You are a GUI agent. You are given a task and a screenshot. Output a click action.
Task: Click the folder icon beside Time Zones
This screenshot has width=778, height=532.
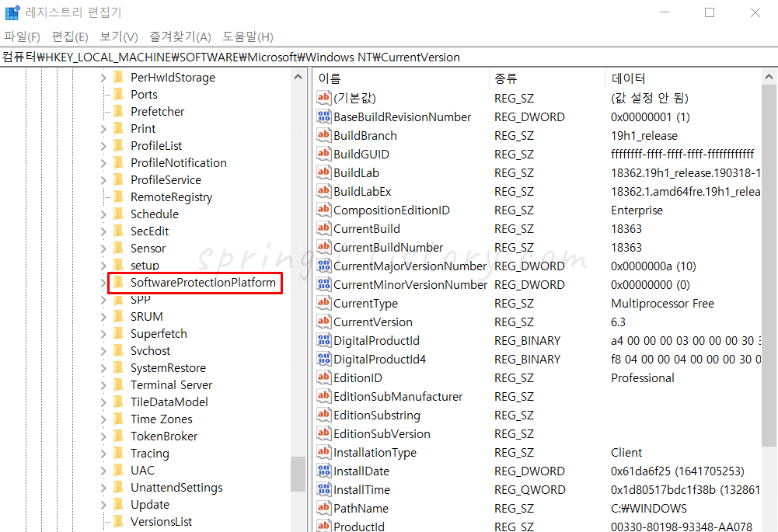(118, 419)
